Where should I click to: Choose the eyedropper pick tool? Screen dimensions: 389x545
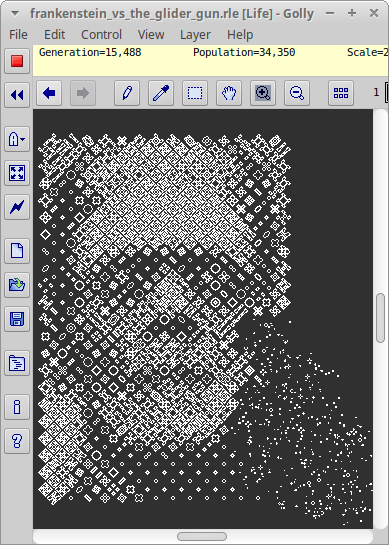tap(161, 93)
